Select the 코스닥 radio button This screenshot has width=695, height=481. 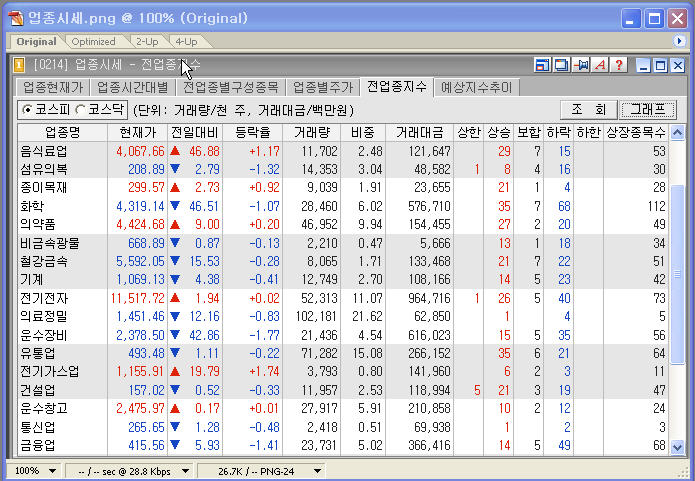click(x=80, y=108)
